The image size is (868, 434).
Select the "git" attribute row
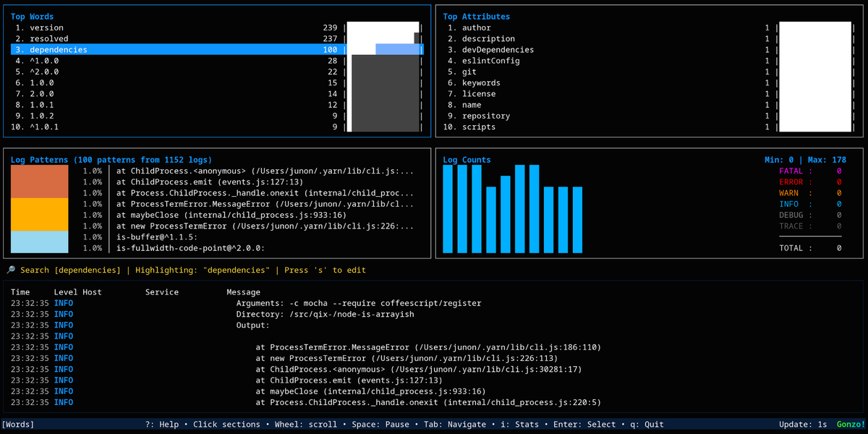click(649, 72)
